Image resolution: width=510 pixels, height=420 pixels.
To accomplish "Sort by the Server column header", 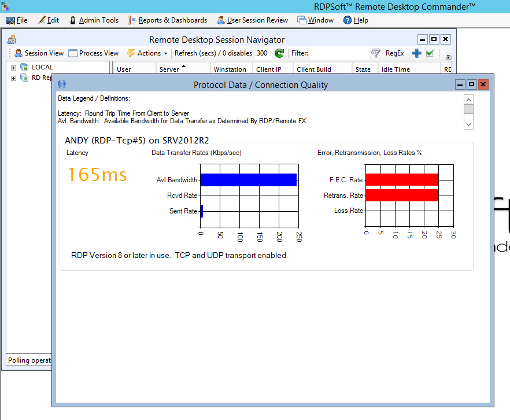I will click(x=169, y=69).
